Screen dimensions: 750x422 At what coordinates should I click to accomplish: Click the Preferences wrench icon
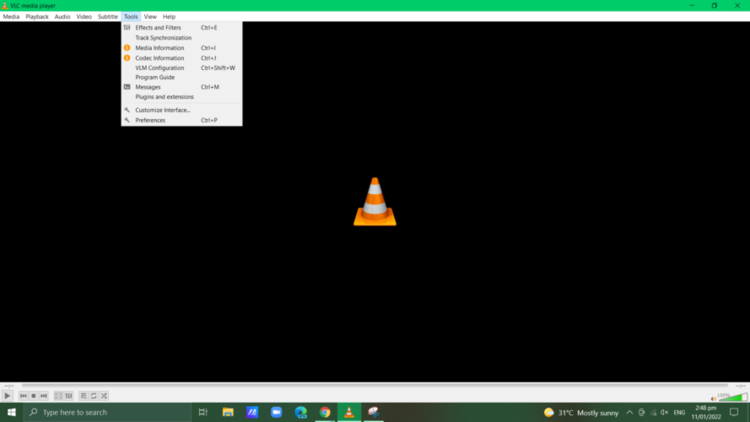(x=127, y=120)
